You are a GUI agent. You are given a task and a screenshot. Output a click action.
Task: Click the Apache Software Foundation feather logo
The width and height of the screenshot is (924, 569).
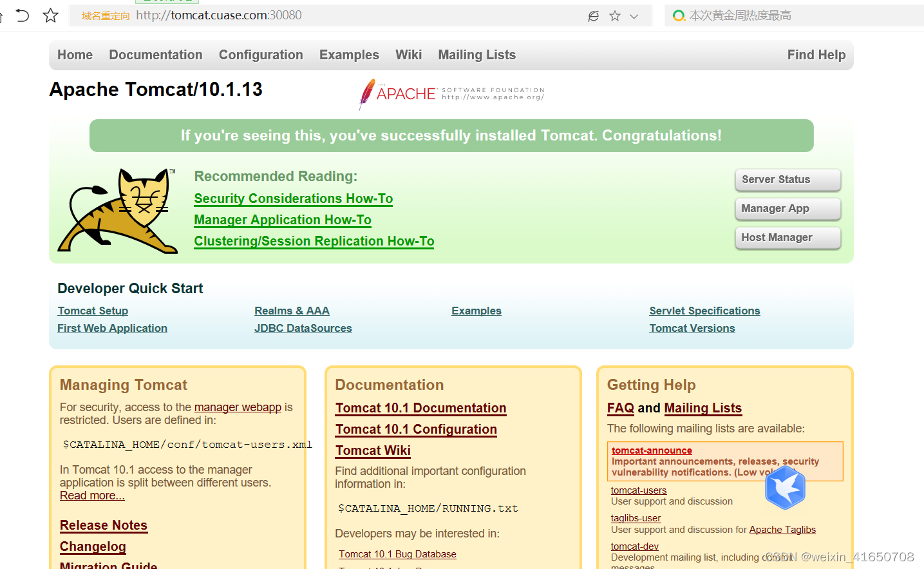tap(451, 94)
